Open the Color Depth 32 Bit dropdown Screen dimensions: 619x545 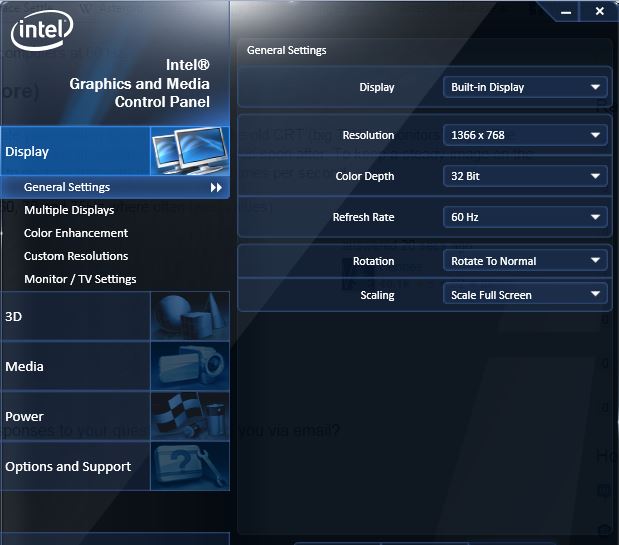[525, 176]
